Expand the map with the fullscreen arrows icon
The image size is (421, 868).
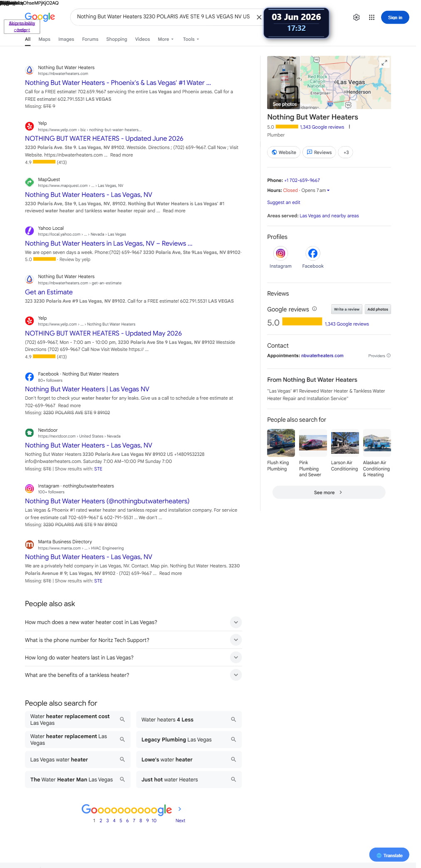click(x=384, y=62)
